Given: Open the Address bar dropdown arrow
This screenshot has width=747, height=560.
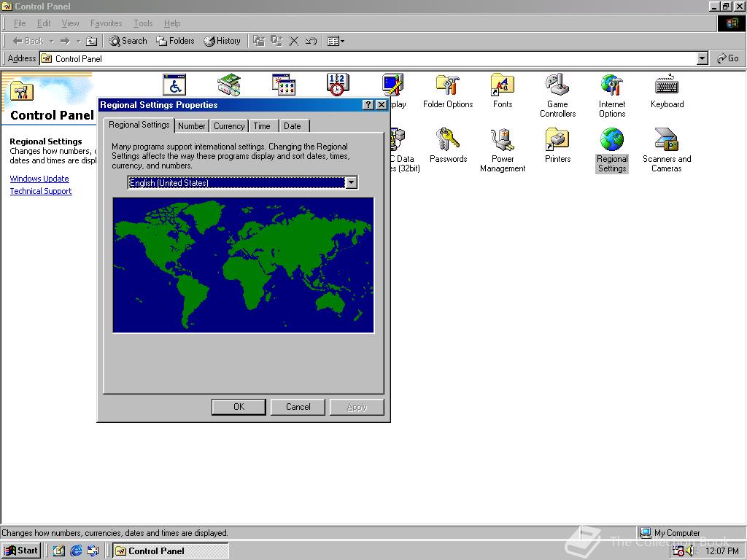Looking at the screenshot, I should click(x=701, y=58).
